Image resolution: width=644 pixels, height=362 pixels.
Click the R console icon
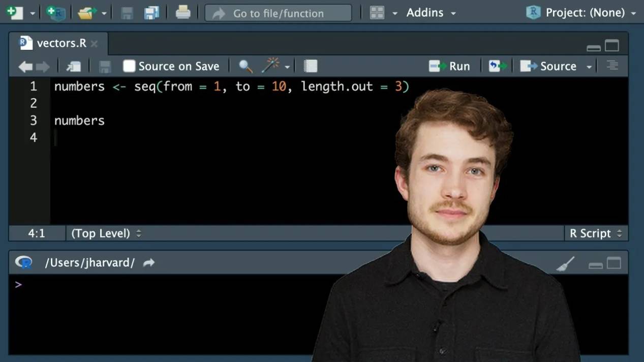[24, 262]
